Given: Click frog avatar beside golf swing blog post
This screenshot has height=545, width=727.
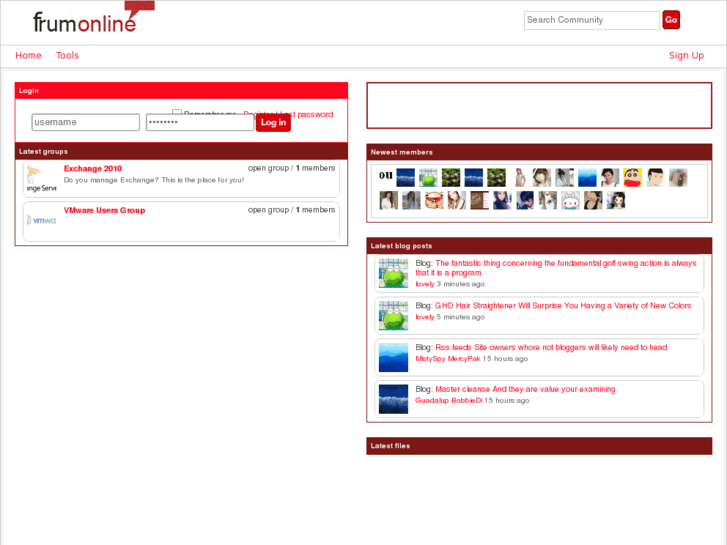Looking at the screenshot, I should click(393, 273).
